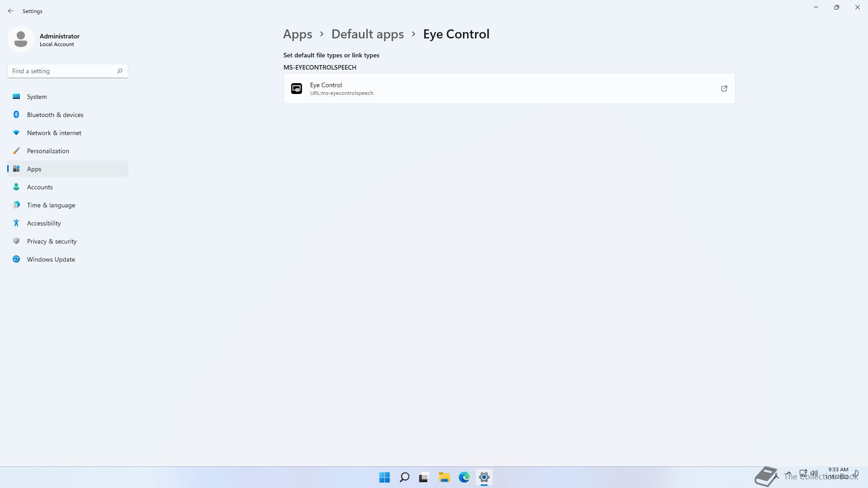Open Personalization category
868x488 pixels.
point(68,151)
